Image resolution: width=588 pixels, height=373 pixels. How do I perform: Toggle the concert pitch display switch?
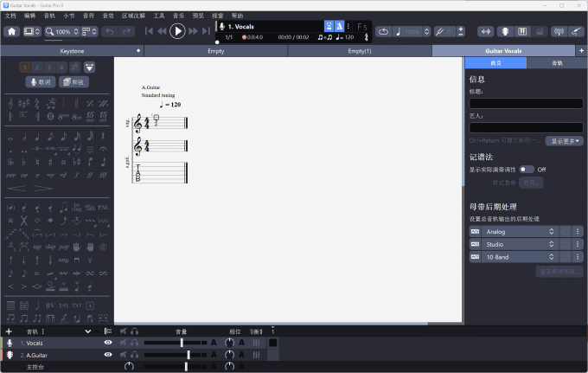(527, 170)
